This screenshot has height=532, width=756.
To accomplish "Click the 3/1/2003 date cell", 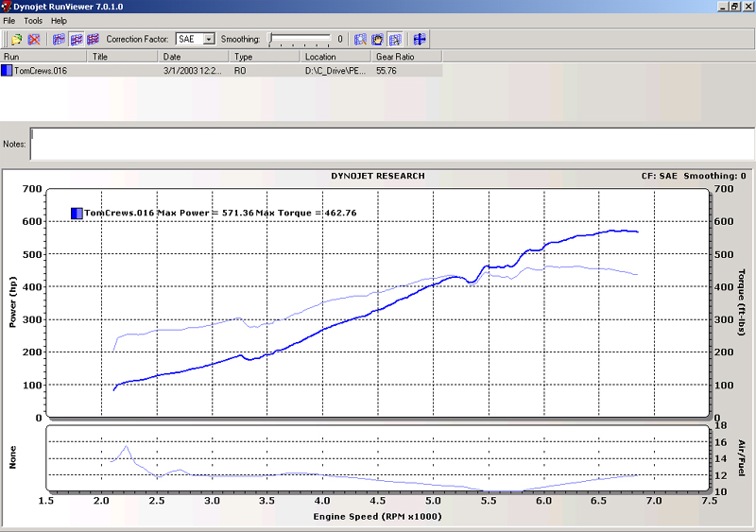I will 192,71.
